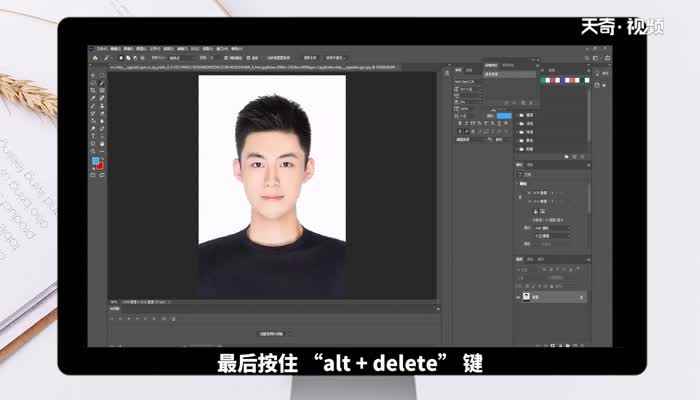Select the Blur tool
Screen dimensions: 700x400
click(102, 121)
